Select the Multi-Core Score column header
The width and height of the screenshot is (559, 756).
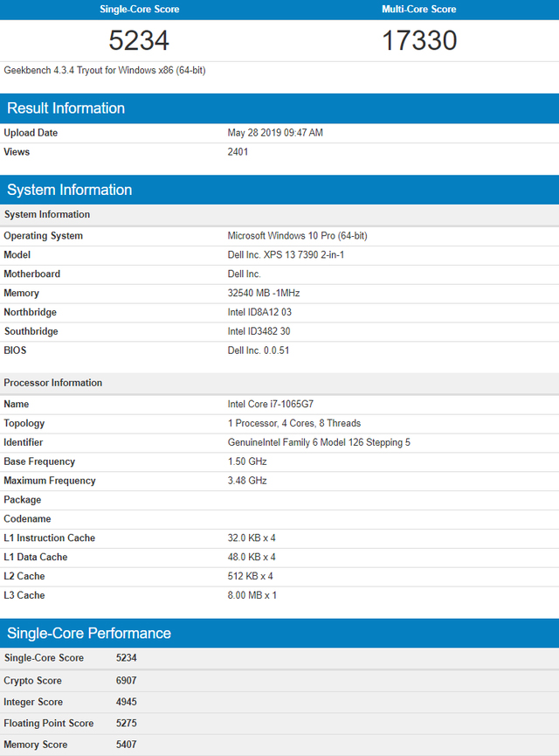click(418, 9)
